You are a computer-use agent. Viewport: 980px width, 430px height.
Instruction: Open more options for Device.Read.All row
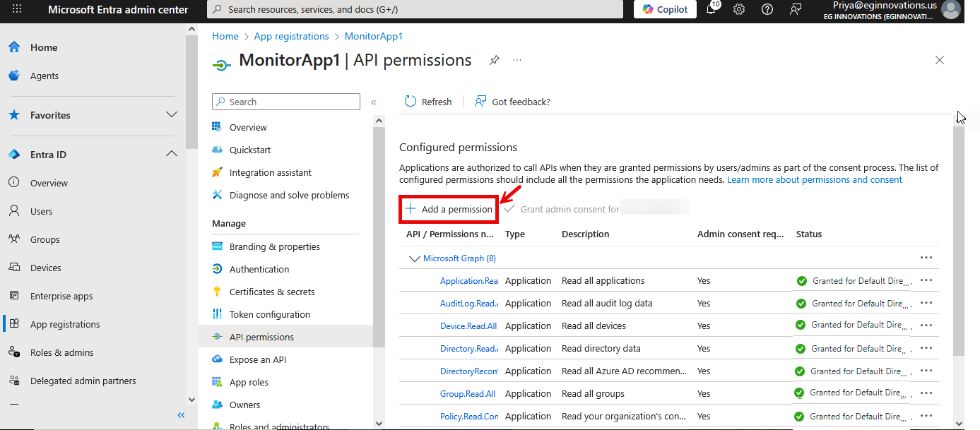(926, 326)
